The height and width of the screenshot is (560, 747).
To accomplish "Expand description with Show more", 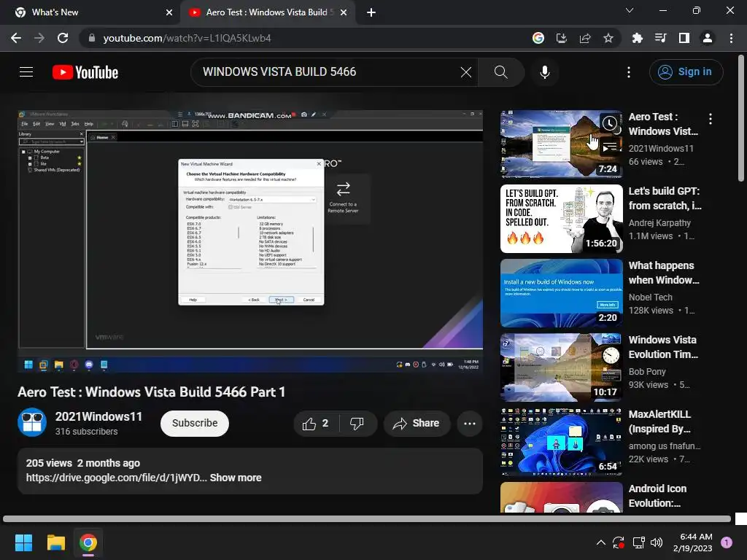I will (x=236, y=478).
